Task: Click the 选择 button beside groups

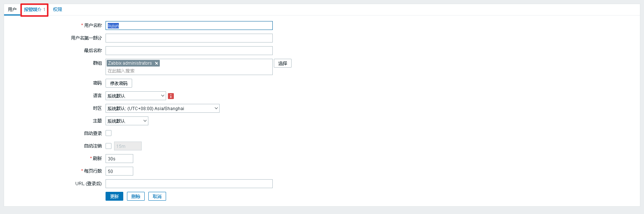Action: [x=283, y=63]
